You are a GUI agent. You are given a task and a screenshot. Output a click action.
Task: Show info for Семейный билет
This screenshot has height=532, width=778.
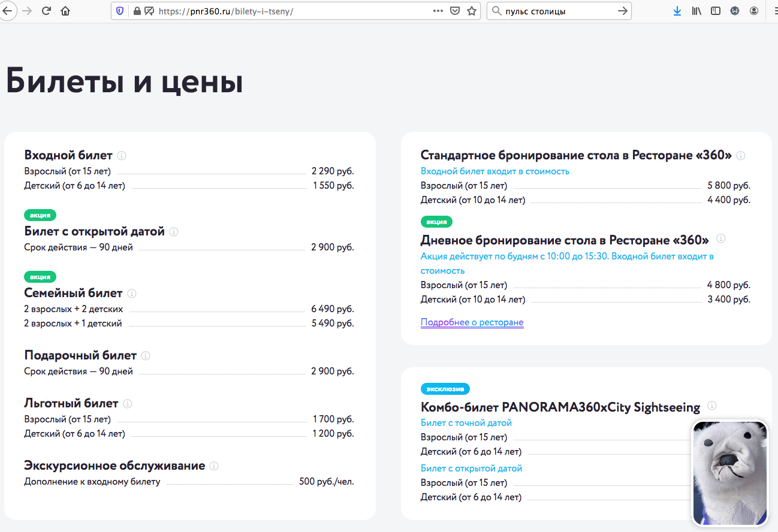pyautogui.click(x=132, y=294)
